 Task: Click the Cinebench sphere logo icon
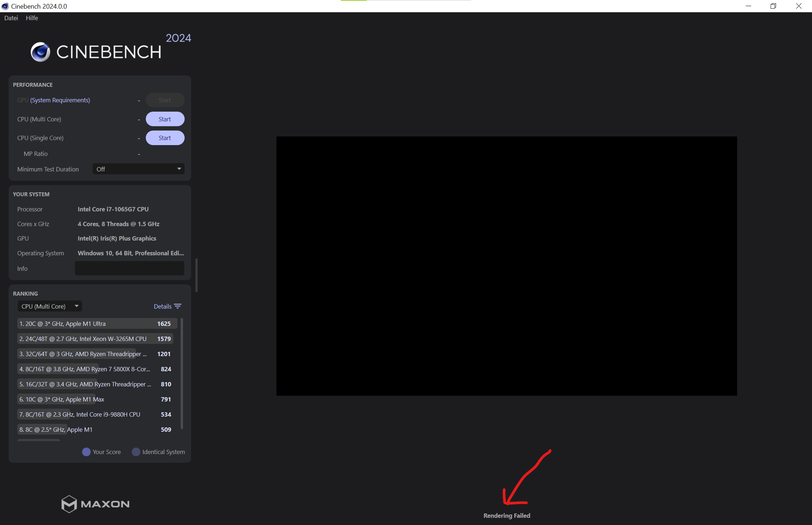[x=40, y=52]
